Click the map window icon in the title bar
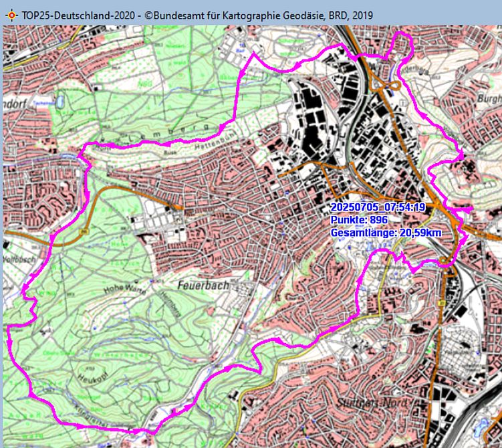The width and height of the screenshot is (502, 448). tap(11, 15)
